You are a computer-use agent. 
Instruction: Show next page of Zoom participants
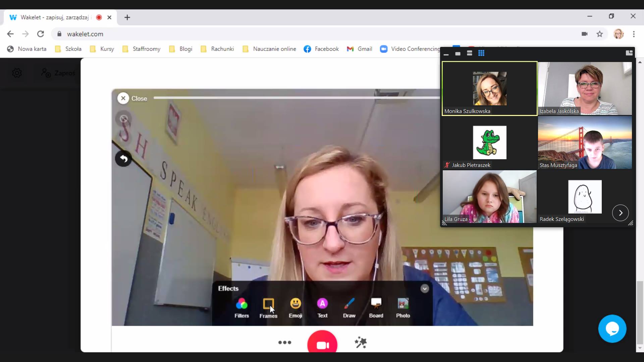(620, 213)
